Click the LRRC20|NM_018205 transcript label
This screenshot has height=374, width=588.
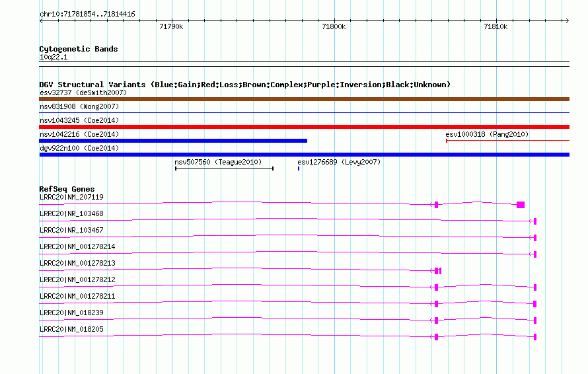point(71,329)
